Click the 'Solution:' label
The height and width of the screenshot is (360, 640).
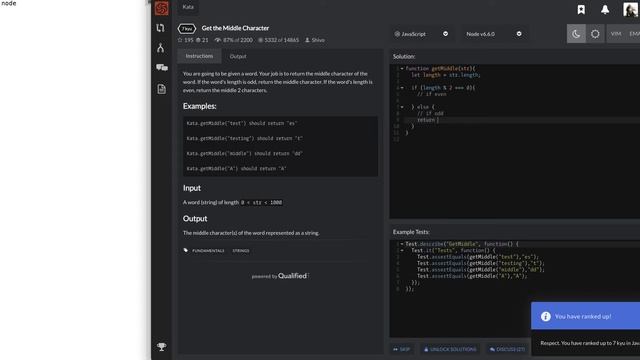pyautogui.click(x=404, y=56)
